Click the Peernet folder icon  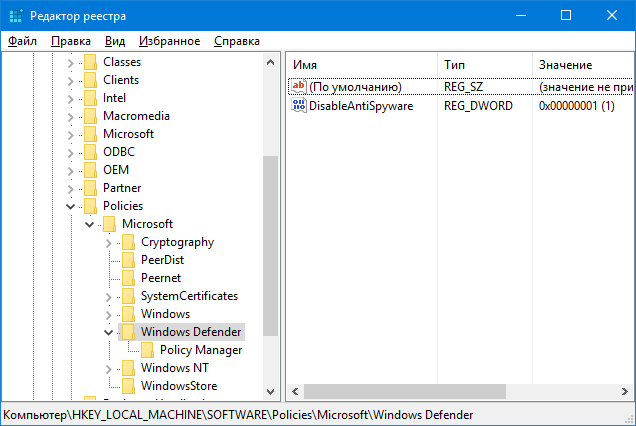129,278
